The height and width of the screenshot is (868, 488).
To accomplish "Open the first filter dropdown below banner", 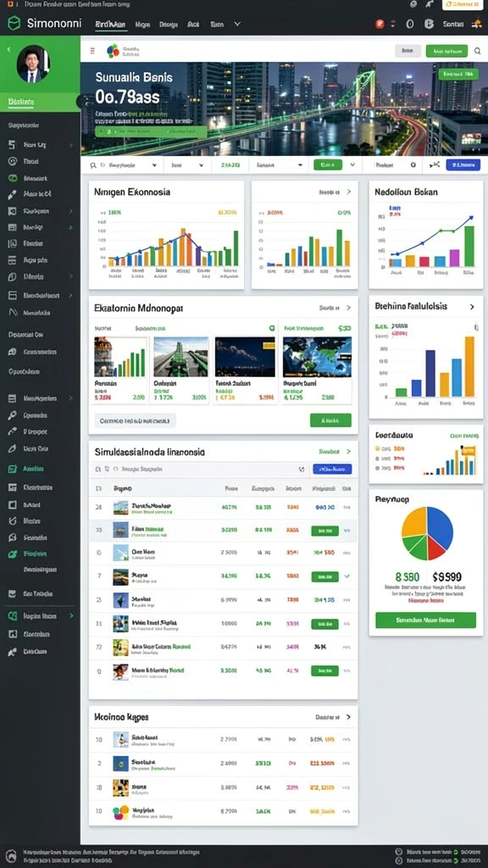I will (x=123, y=165).
